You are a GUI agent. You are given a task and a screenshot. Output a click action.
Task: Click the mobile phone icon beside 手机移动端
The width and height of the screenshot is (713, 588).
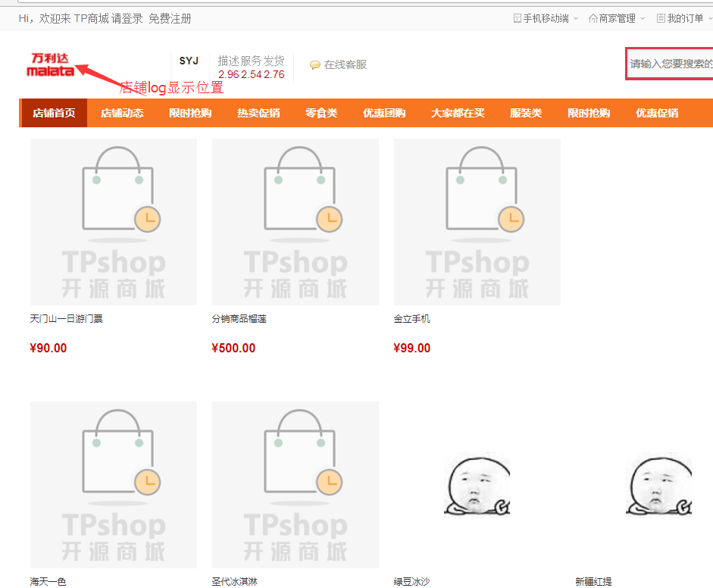pos(518,18)
